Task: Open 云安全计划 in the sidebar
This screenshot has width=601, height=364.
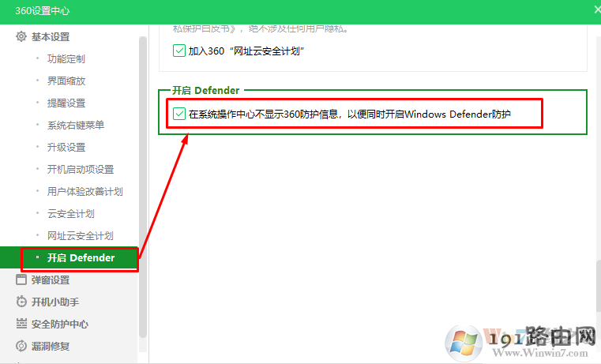Action: tap(71, 214)
